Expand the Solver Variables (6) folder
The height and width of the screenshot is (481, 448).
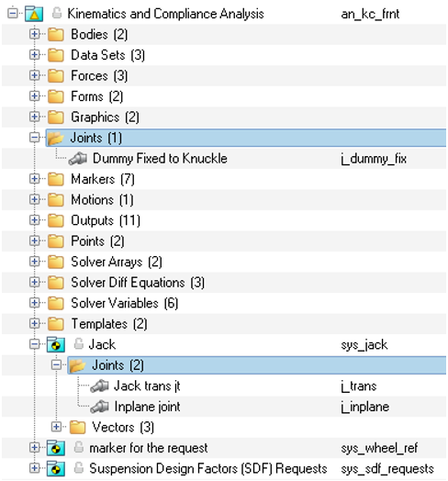tap(34, 303)
